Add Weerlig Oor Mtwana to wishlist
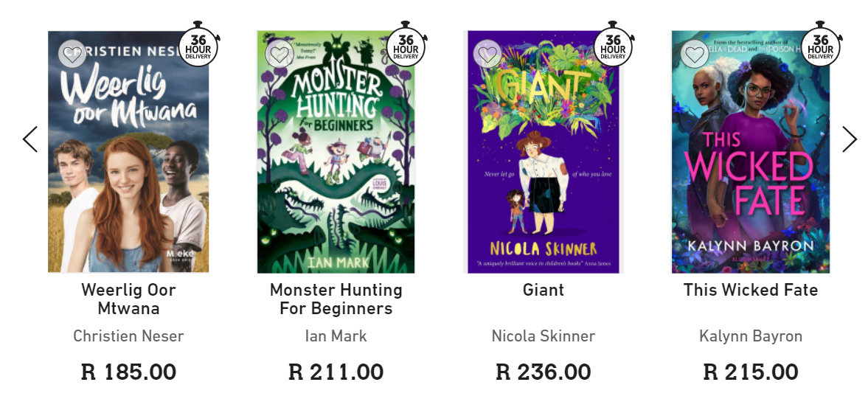The width and height of the screenshot is (868, 396). [x=72, y=54]
